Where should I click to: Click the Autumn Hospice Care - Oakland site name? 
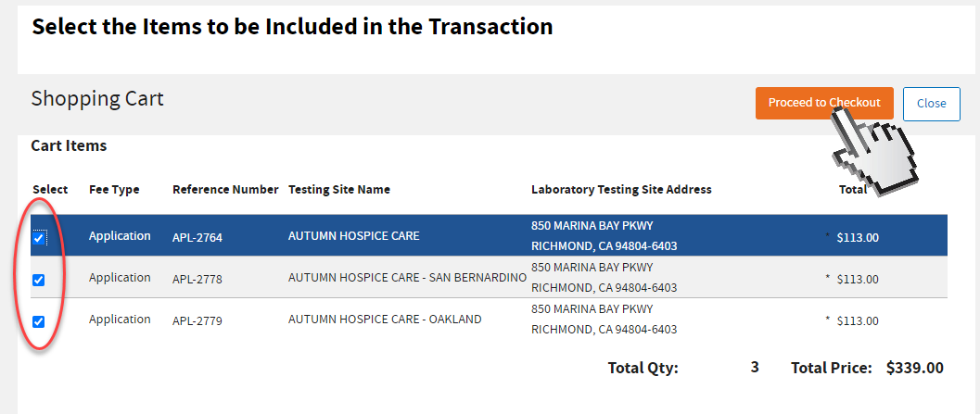tap(385, 320)
